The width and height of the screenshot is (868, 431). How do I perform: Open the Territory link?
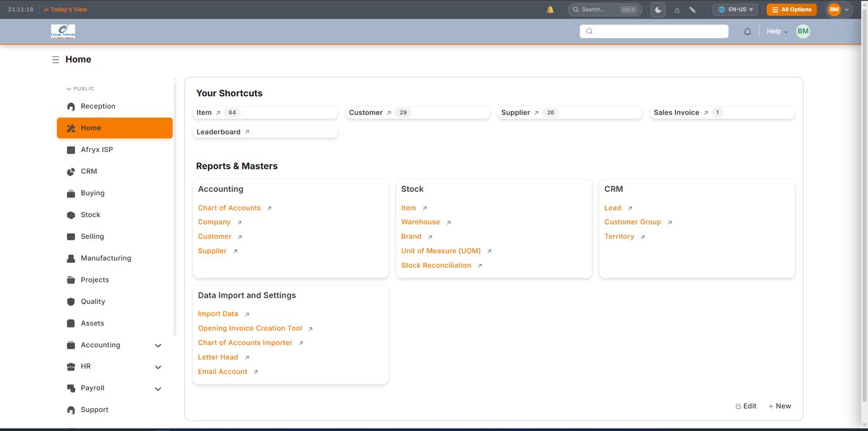pyautogui.click(x=619, y=236)
